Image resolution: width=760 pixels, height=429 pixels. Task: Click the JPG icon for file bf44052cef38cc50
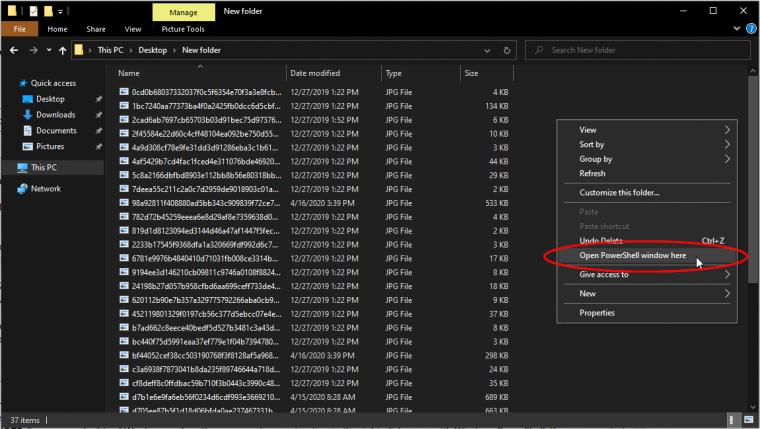124,355
